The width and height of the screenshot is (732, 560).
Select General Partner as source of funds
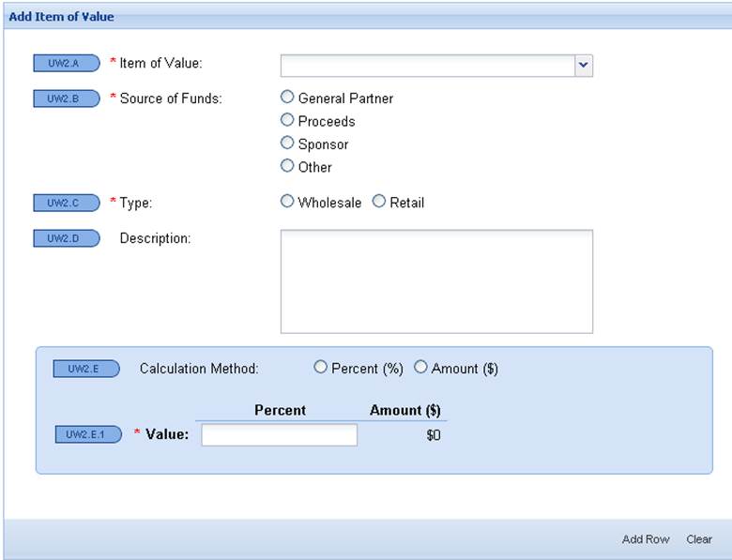point(288,97)
